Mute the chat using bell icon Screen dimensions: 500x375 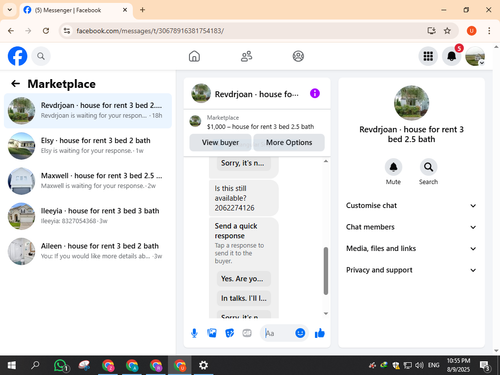point(393,167)
